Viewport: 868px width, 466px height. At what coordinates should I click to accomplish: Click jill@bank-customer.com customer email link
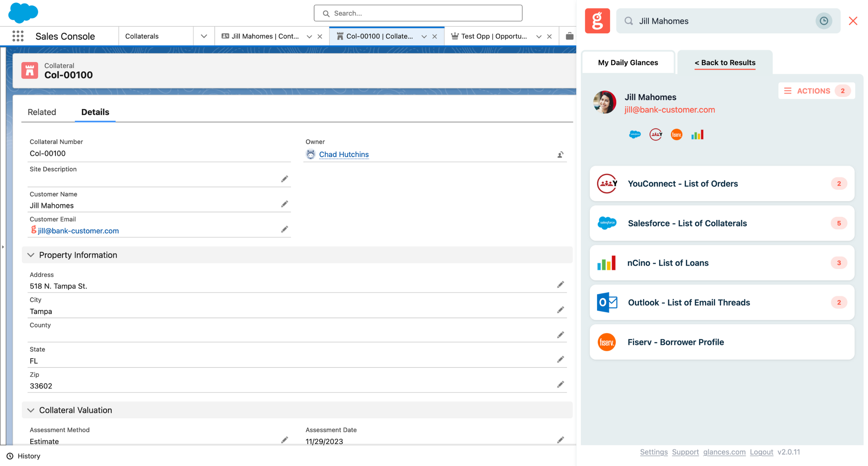(x=78, y=231)
